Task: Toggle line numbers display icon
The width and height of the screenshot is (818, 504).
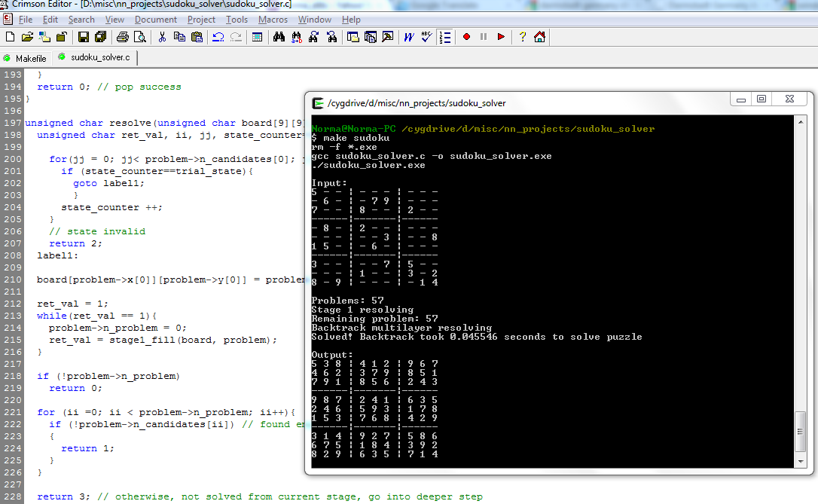Action: click(445, 37)
